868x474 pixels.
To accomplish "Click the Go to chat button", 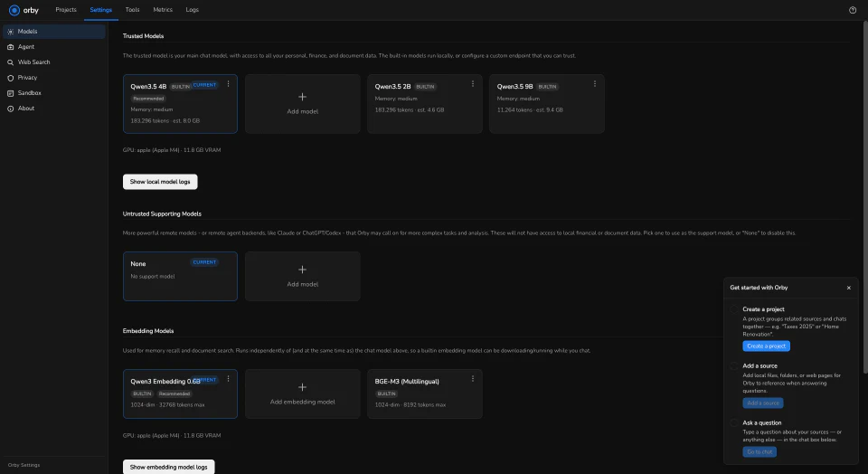I will coord(759,452).
